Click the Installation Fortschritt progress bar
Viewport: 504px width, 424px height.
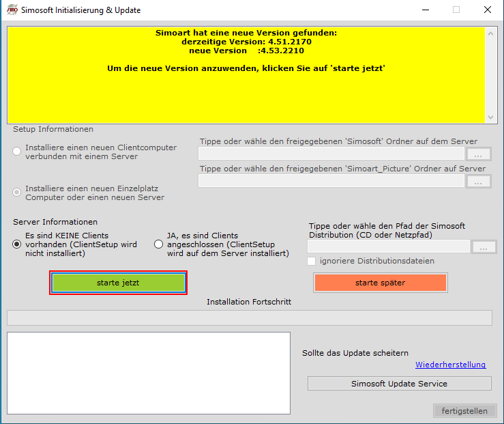tap(249, 317)
